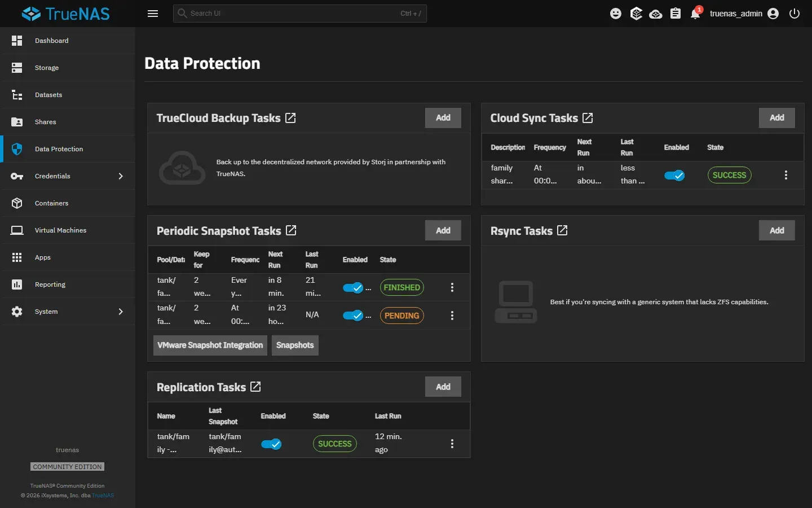Focus the Search UI field
Viewport: 812px width, 508px height.
tap(300, 14)
